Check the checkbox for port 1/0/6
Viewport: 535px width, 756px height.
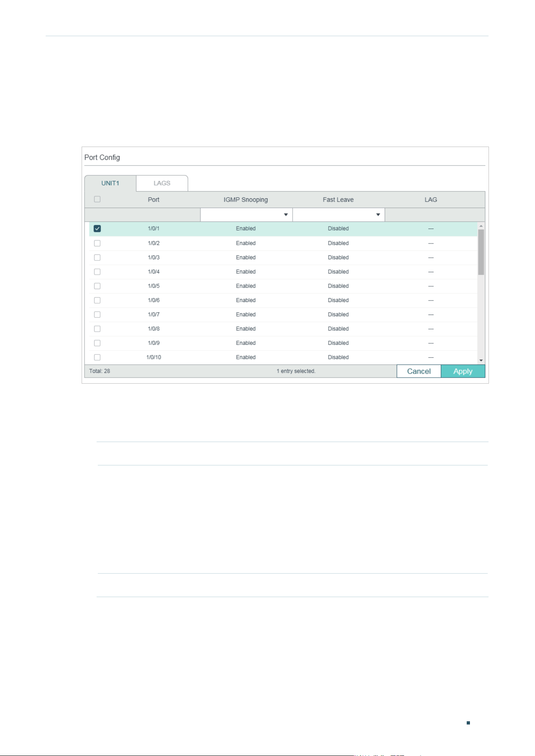click(97, 300)
